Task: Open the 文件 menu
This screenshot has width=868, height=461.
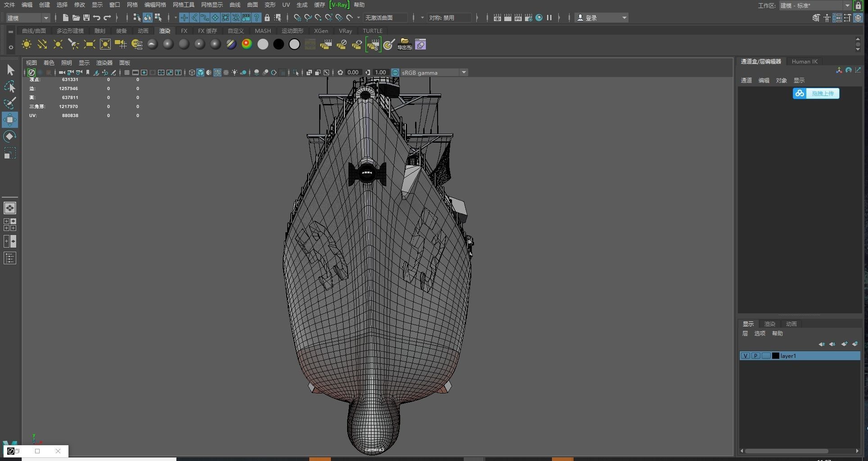Action: tap(9, 5)
